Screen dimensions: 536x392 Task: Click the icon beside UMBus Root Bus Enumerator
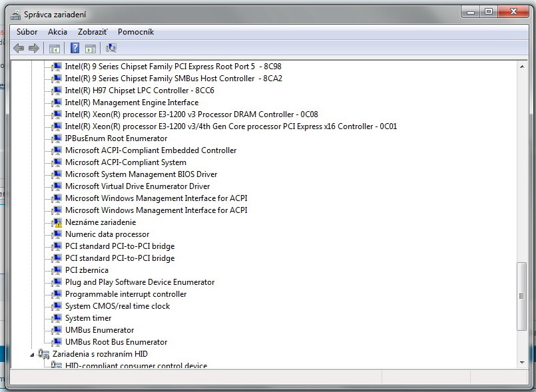57,342
